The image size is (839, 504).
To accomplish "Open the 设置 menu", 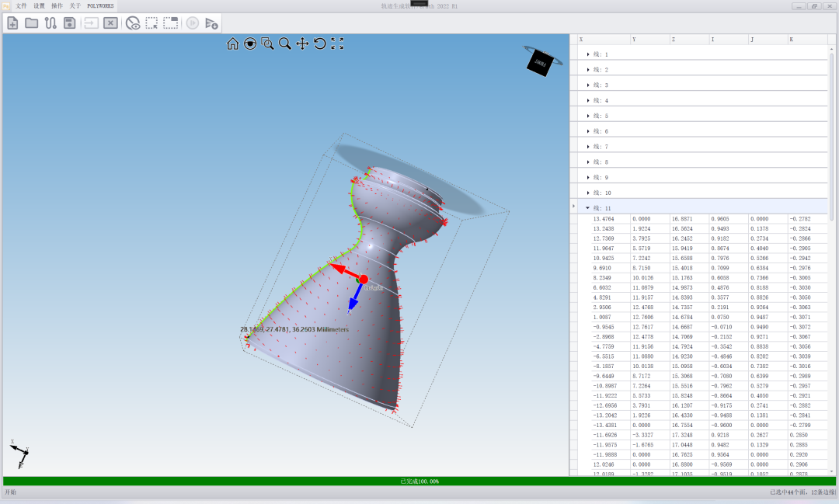I will tap(39, 5).
